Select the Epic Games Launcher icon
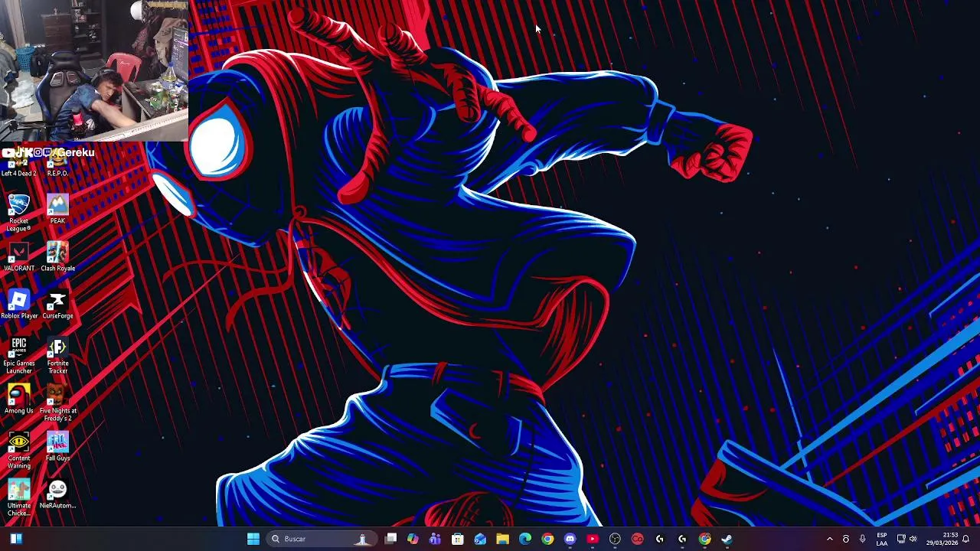 [x=18, y=355]
